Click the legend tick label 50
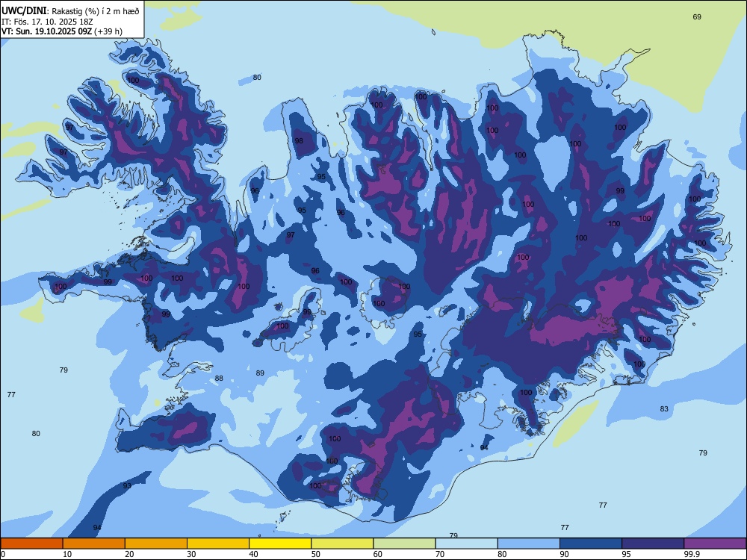747x560 pixels. tap(316, 554)
